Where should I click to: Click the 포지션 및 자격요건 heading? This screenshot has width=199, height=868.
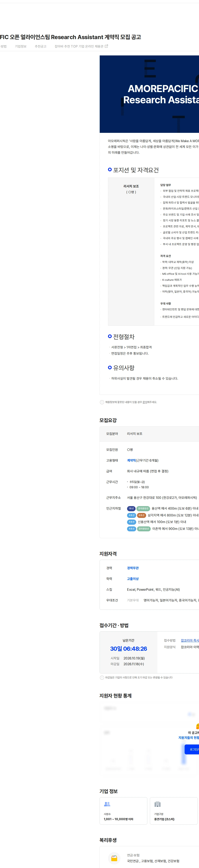[x=136, y=170]
